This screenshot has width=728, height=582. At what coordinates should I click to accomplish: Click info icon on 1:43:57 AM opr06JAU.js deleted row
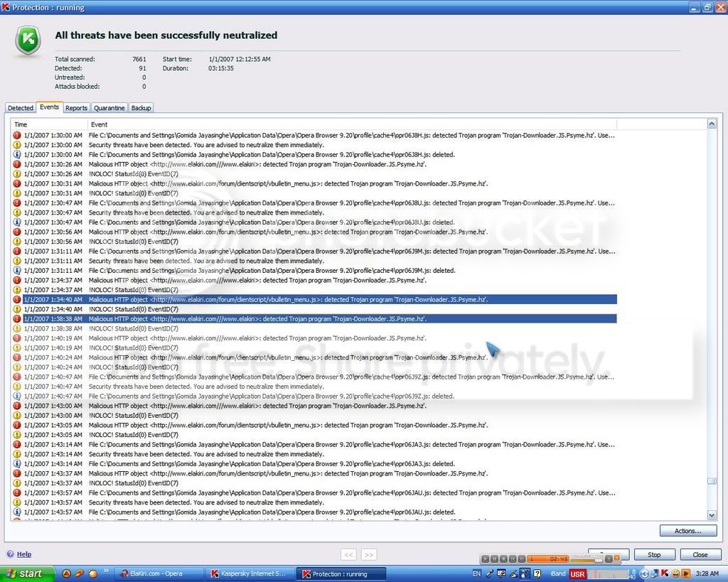tap(17, 512)
